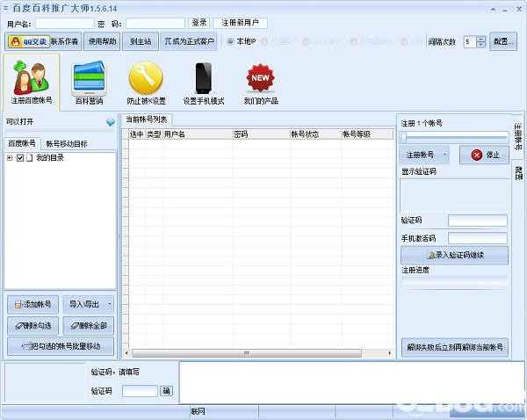
Task: Focus the 手机激活码 input field
Action: [x=478, y=238]
